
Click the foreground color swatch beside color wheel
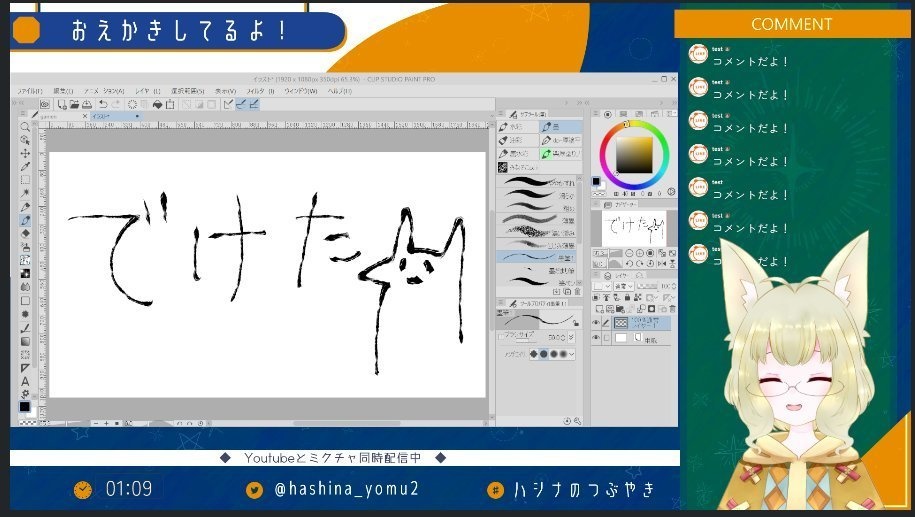tap(596, 181)
